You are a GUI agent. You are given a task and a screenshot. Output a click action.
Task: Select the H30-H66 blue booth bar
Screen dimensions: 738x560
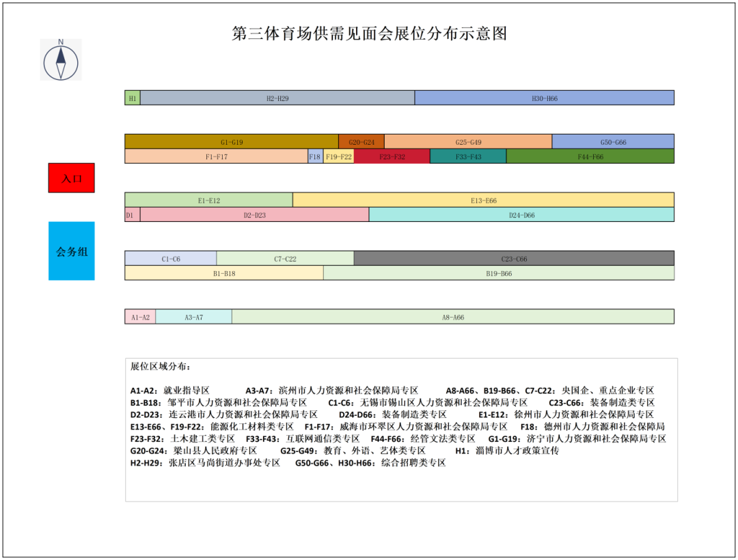544,98
